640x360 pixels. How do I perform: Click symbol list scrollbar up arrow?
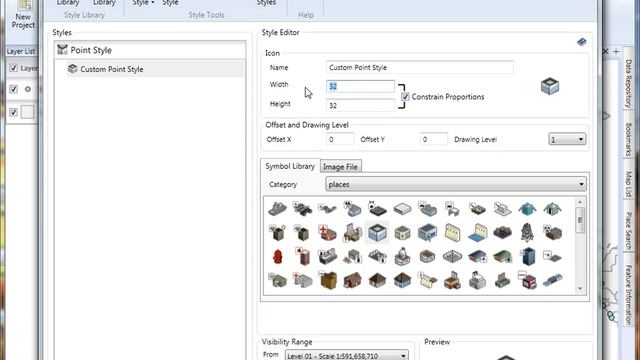(580, 202)
